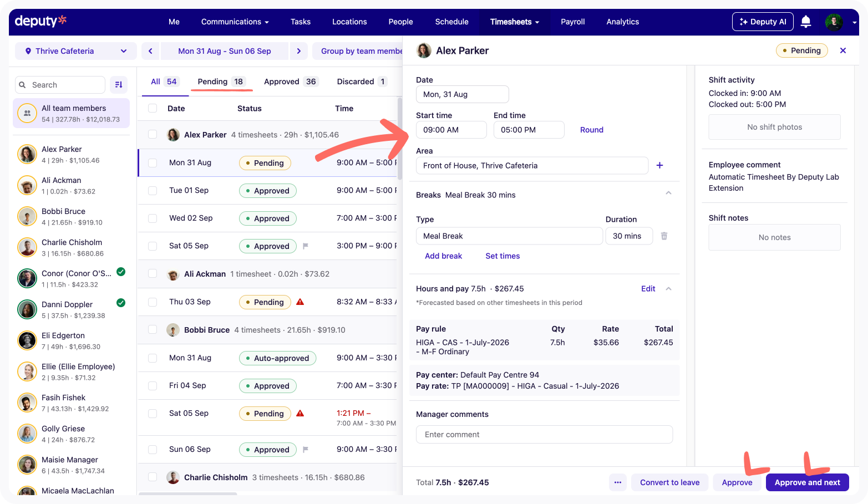
Task: Open more options ellipsis button
Action: (x=617, y=482)
